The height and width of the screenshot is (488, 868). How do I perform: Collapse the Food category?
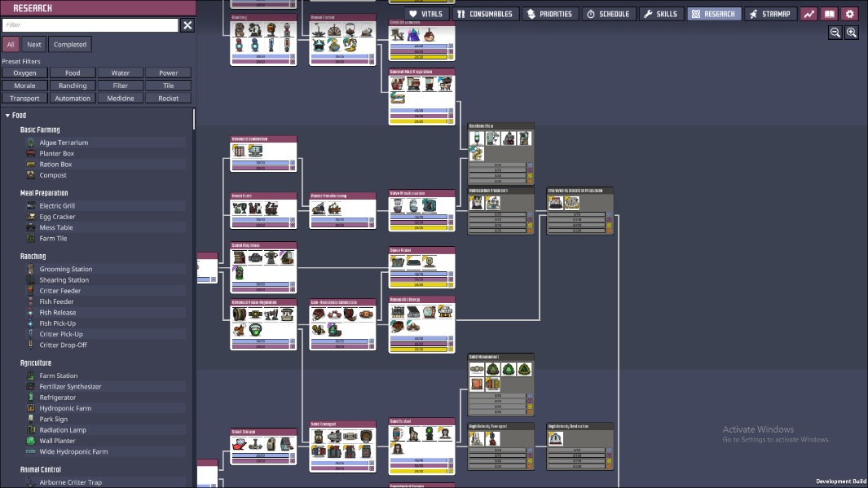[x=8, y=115]
